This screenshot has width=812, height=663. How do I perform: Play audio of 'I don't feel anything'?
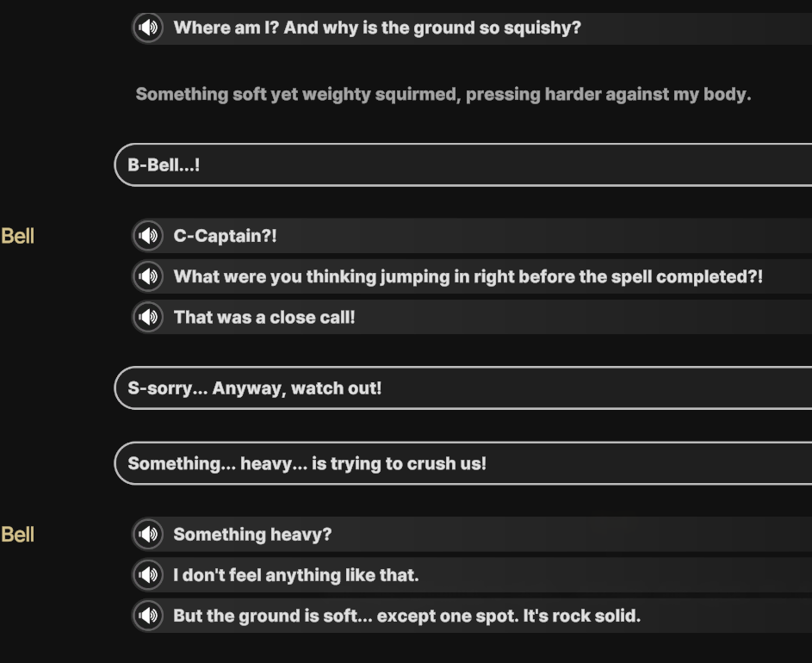[148, 574]
